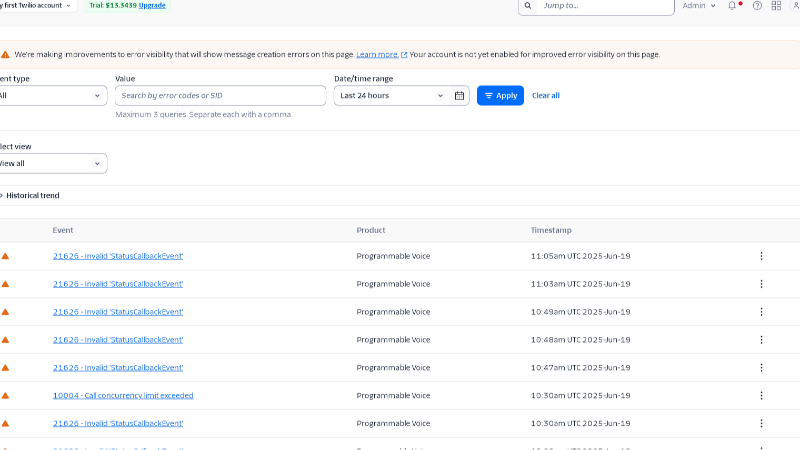Open the event type dropdown

(52, 96)
